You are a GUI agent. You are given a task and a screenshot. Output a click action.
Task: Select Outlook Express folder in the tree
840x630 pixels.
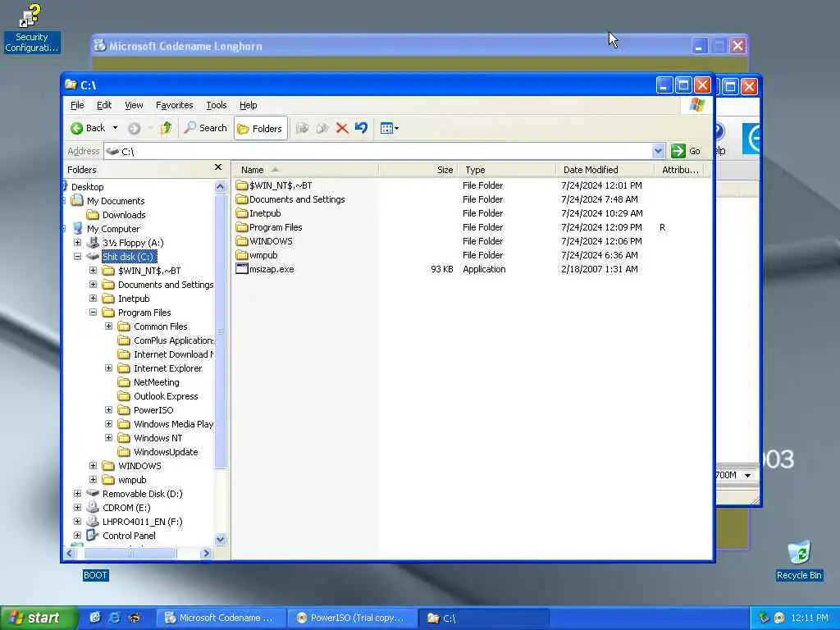166,396
